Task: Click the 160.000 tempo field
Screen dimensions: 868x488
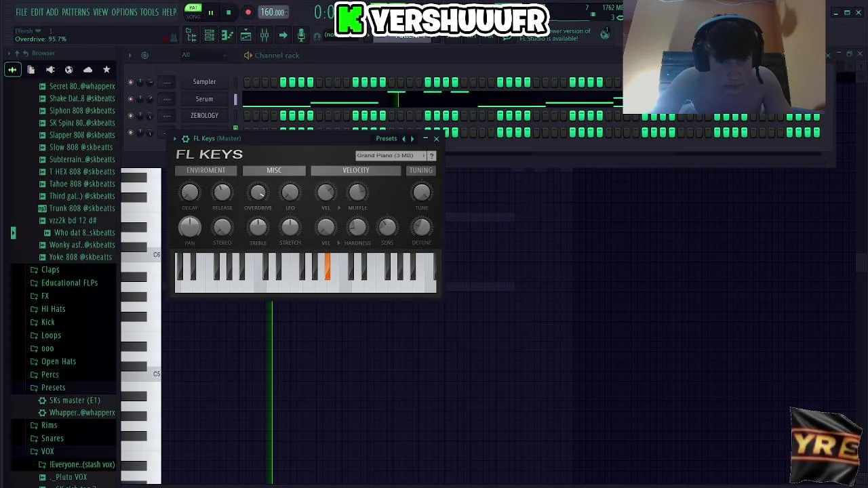Action: coord(272,12)
